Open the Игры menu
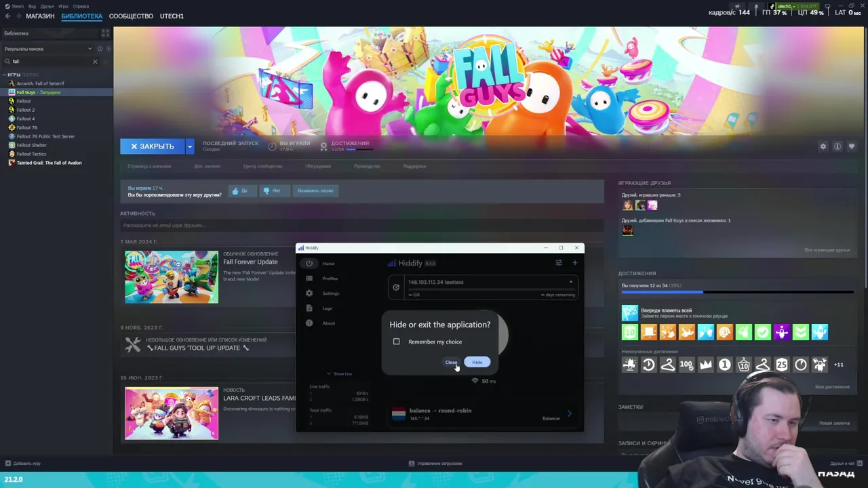 pos(63,6)
